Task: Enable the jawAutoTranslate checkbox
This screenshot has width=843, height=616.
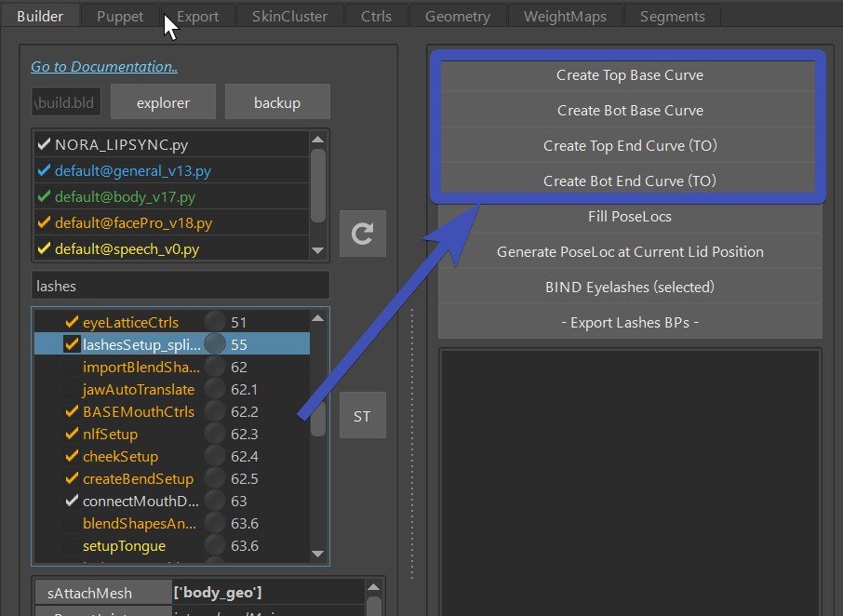Action: pyautogui.click(x=72, y=389)
